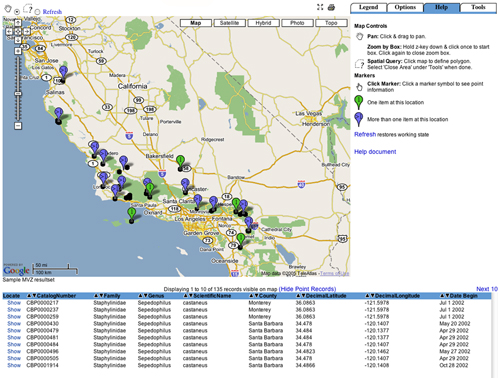Click the Oct 28 2002 date cell

pyautogui.click(x=454, y=365)
